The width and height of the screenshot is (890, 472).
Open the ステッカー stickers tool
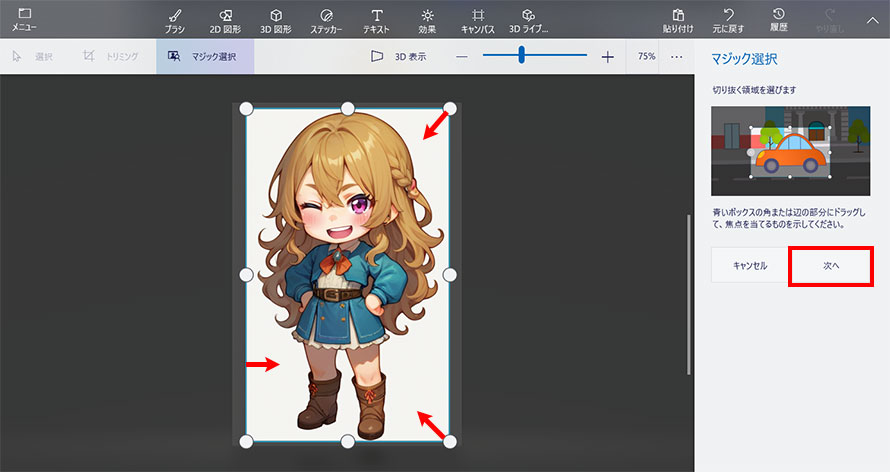point(326,20)
